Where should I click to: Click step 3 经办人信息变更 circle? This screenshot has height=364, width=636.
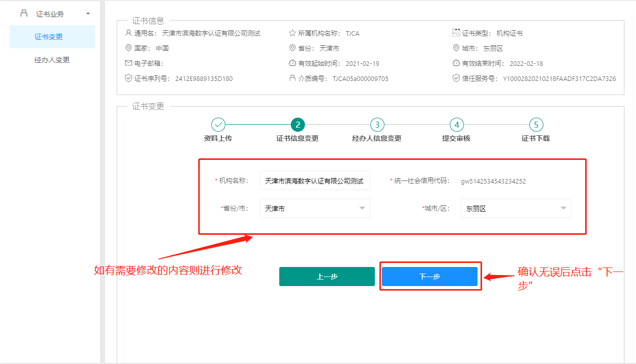coord(377,125)
